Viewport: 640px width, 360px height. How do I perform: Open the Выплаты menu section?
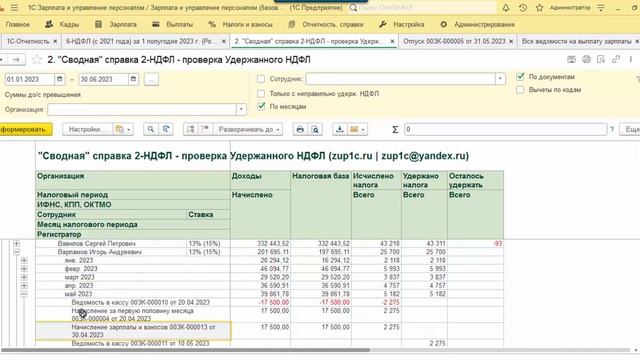[172, 24]
